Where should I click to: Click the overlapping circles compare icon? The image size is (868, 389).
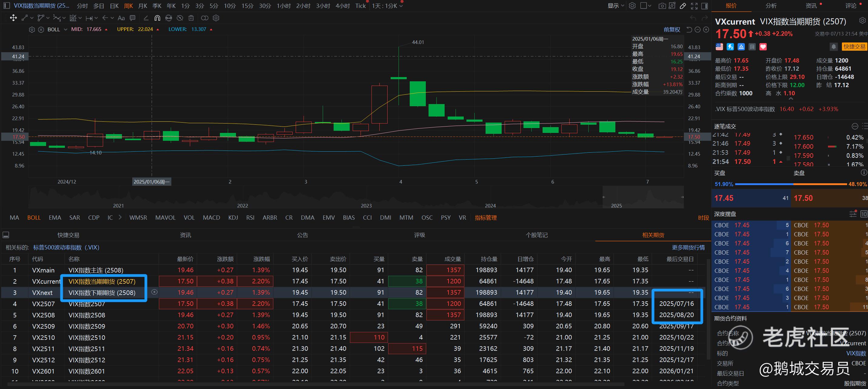pos(204,18)
